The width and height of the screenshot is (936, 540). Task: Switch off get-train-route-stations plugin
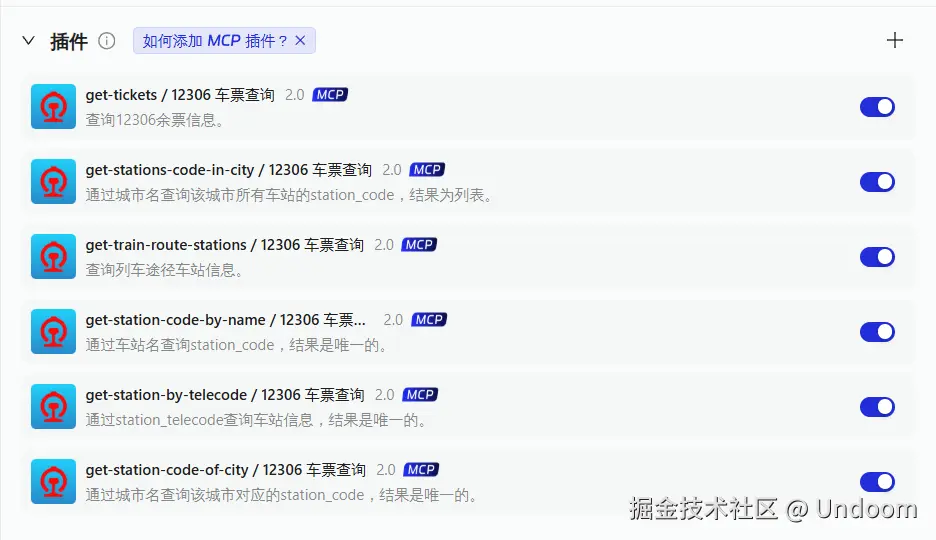point(877,257)
